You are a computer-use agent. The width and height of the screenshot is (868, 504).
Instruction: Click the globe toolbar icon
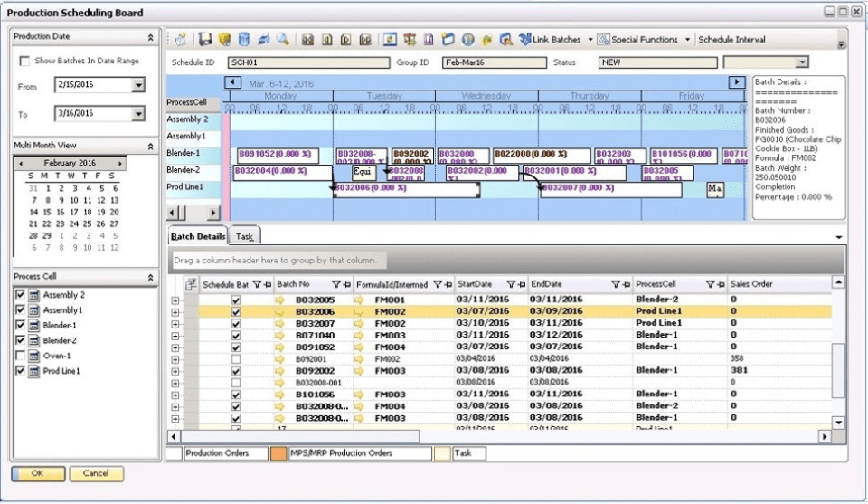coord(467,39)
